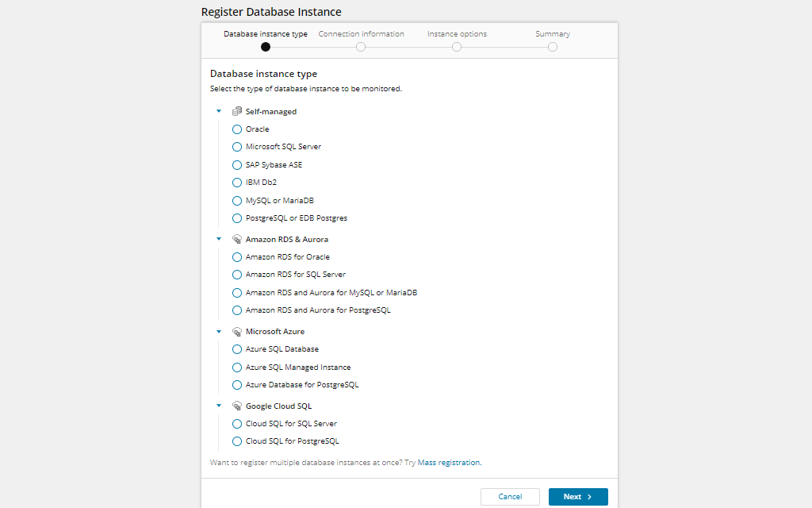Go to Connection information wizard step

click(361, 47)
